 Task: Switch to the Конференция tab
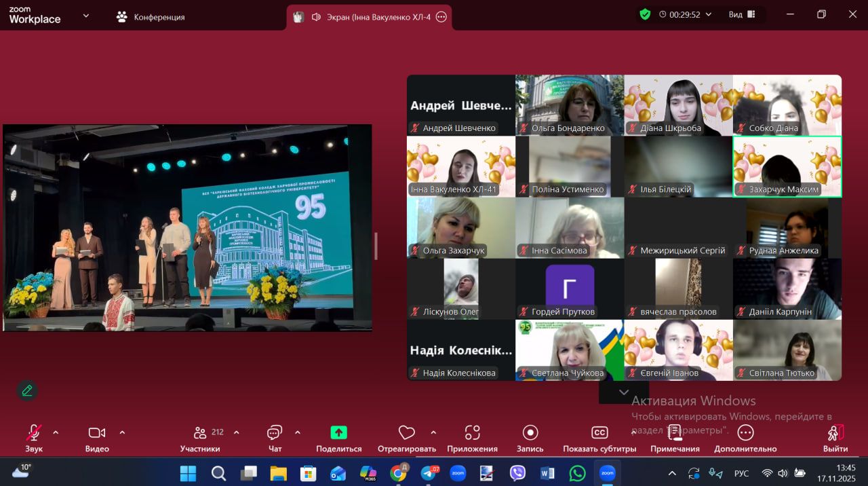click(151, 17)
